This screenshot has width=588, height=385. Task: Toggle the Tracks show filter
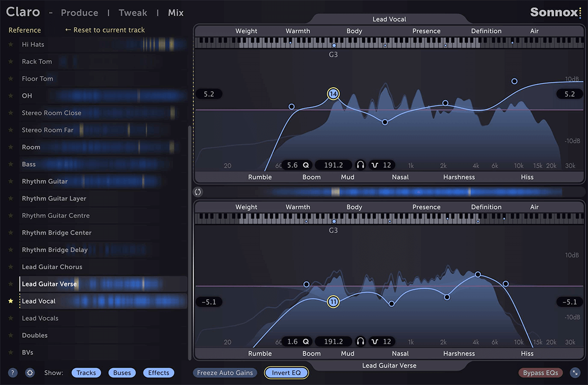[x=86, y=373]
